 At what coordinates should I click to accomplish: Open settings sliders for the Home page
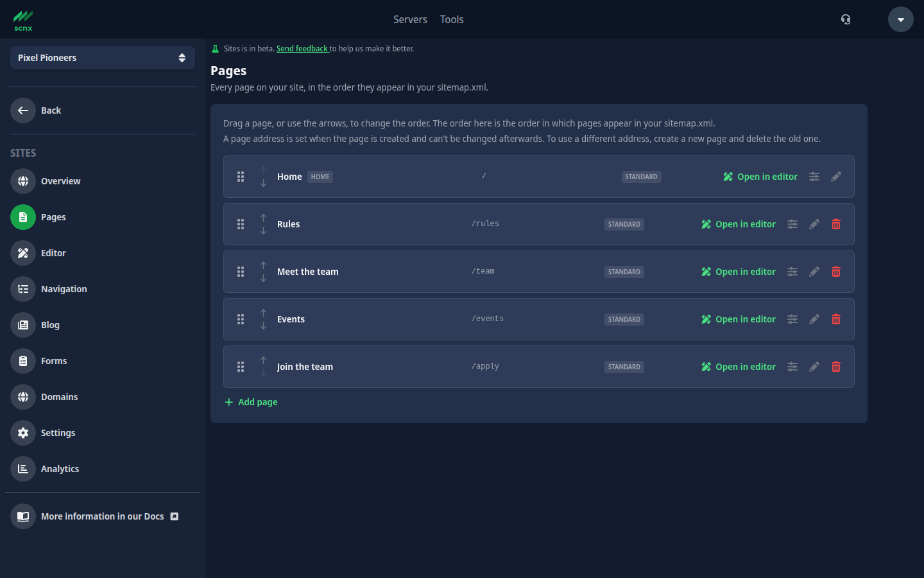814,177
